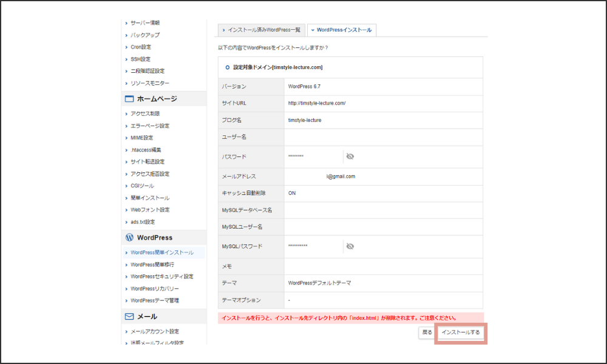Click the WordPressデフォルトテーマ theme value

319,283
